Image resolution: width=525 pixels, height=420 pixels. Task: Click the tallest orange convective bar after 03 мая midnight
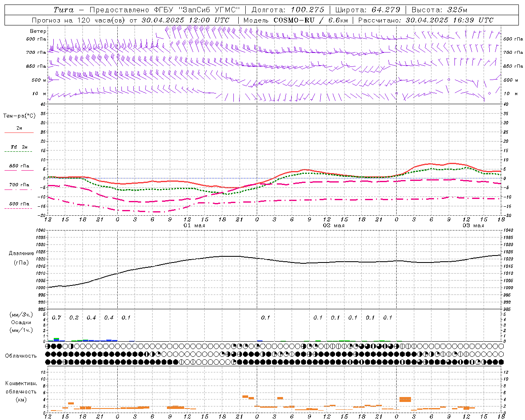coord(405,399)
